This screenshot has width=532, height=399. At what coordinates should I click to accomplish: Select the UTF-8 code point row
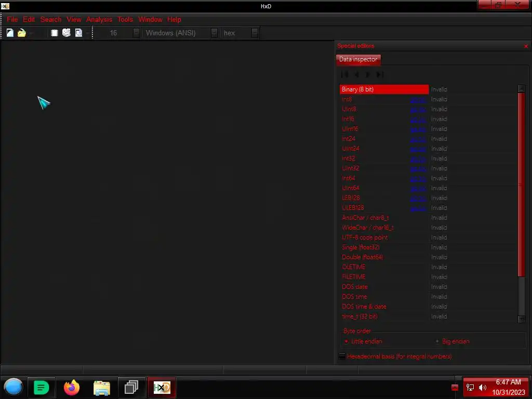click(384, 237)
